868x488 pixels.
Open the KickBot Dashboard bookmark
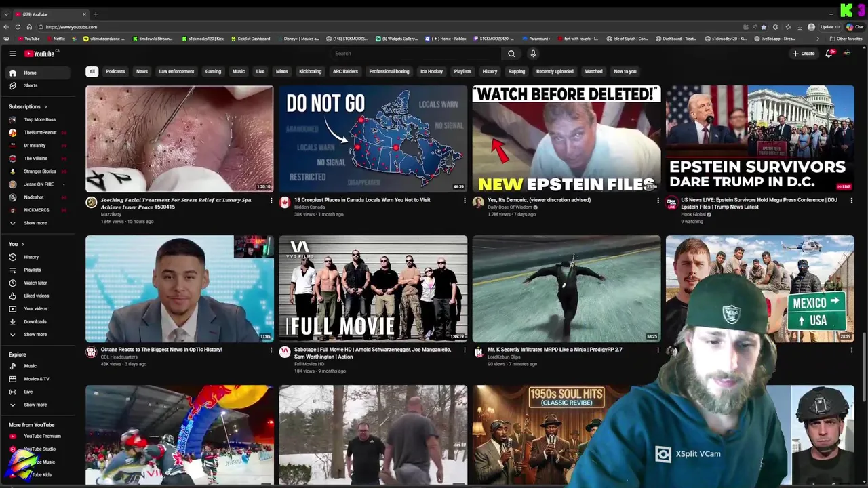[250, 39]
